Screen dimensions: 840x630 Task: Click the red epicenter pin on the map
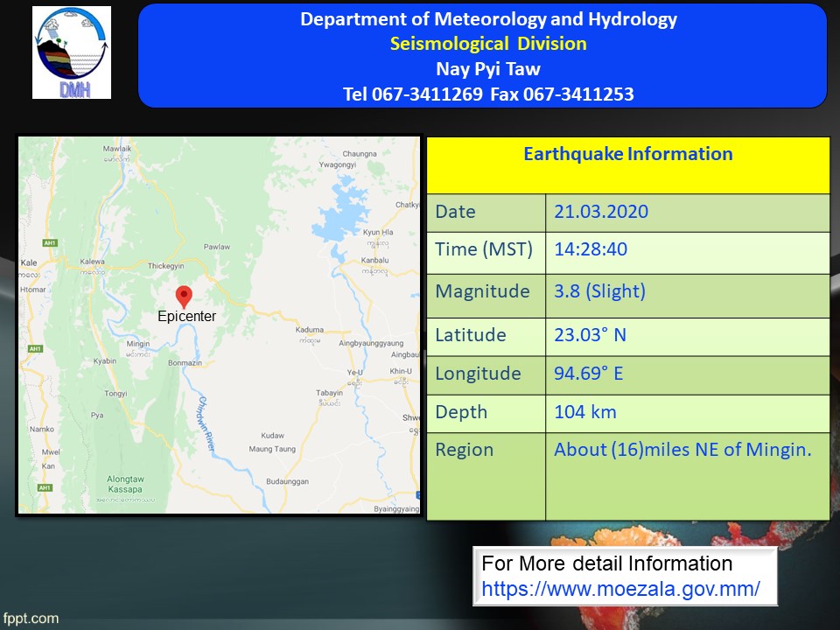pos(184,296)
